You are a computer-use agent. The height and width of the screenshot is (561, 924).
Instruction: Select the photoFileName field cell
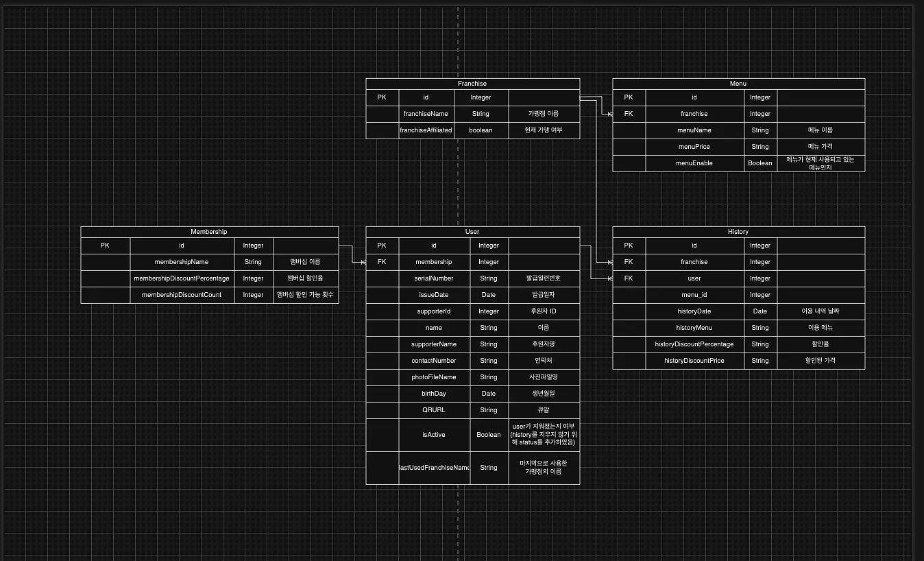(x=434, y=377)
